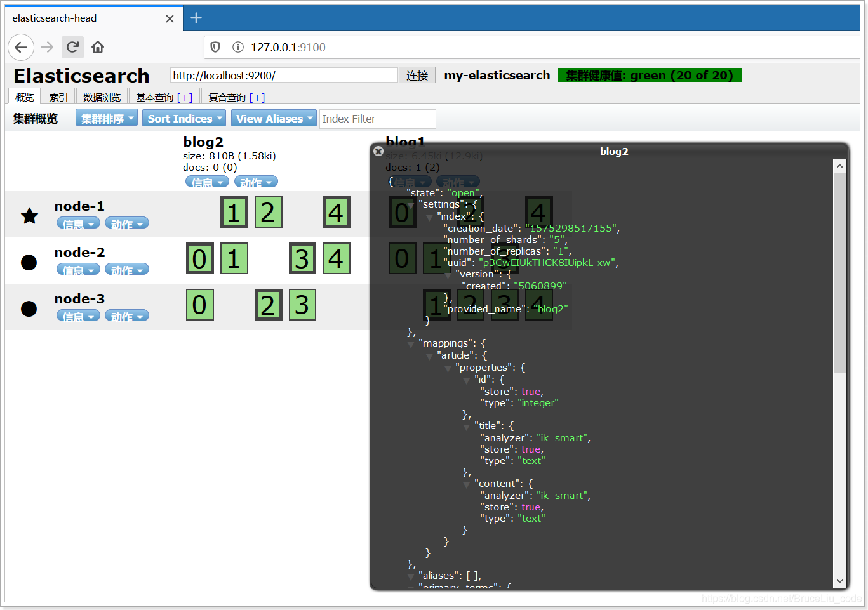Click the master star icon of node-1
This screenshot has height=610, width=868.
pos(29,216)
